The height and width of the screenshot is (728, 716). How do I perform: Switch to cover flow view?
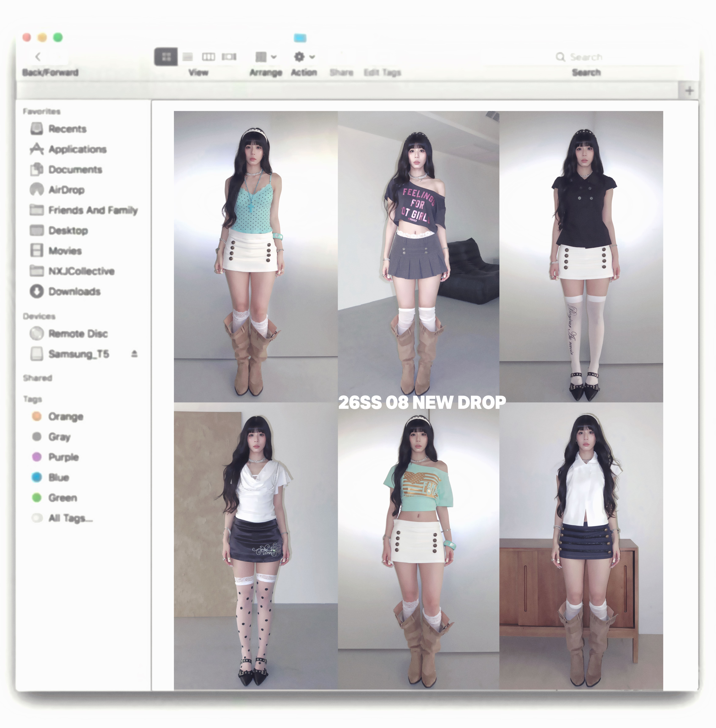pos(229,57)
